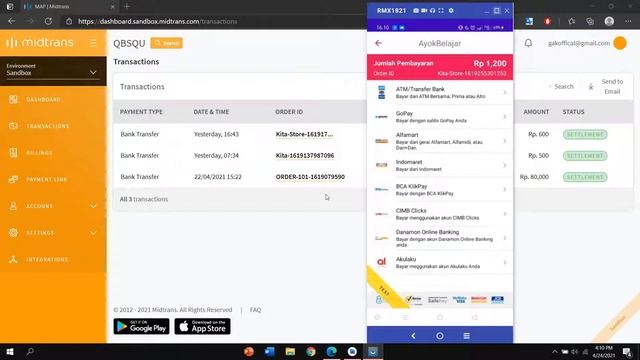
Task: Select Alfamart payment method
Action: pos(440,141)
